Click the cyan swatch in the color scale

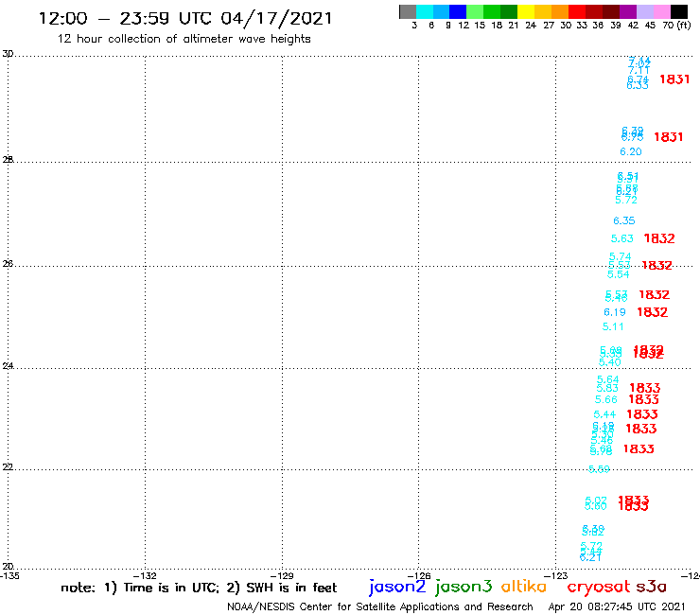(x=425, y=11)
